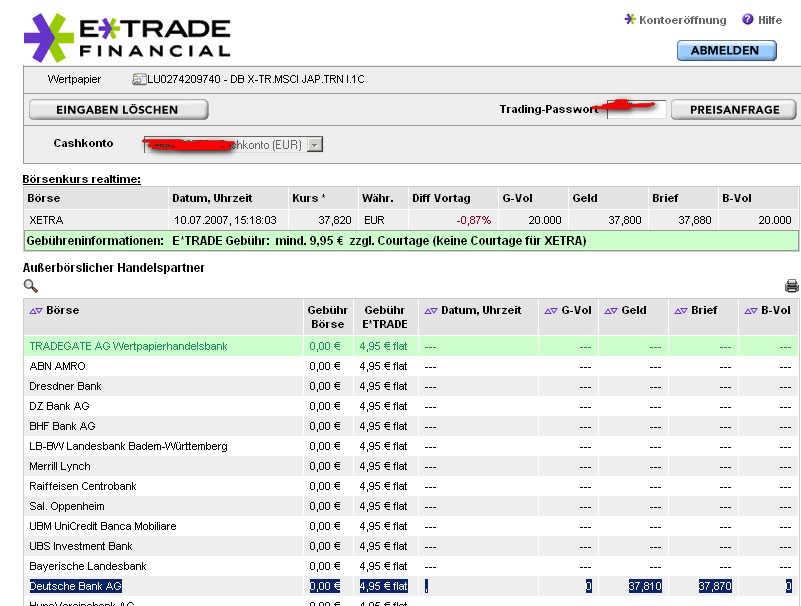Screen dimensions: 801x606
Task: Select the Merrill Lynch partner
Action: (60, 466)
